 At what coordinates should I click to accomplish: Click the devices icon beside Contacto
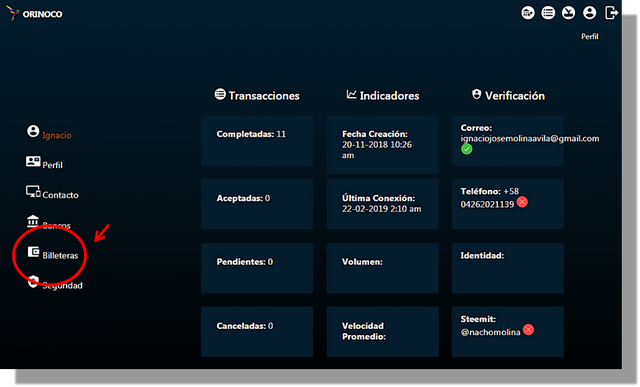click(33, 191)
